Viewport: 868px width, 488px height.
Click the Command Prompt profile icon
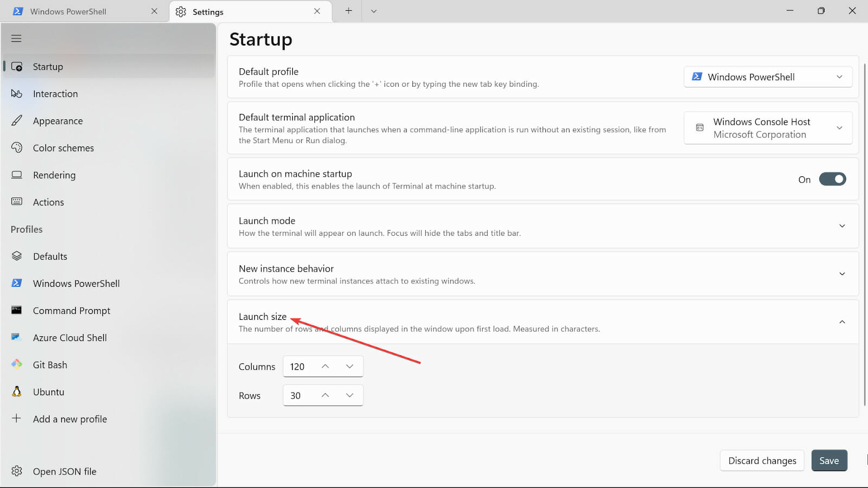[x=17, y=310]
